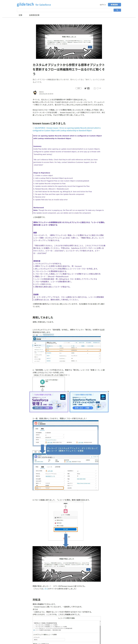This screenshot has width=138, height=644.
Task: Open the Admin author name link
Action: pyautogui.click(x=41, y=92)
